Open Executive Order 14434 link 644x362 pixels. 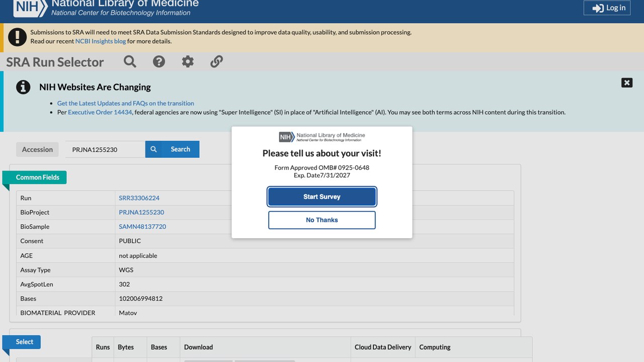pyautogui.click(x=100, y=112)
